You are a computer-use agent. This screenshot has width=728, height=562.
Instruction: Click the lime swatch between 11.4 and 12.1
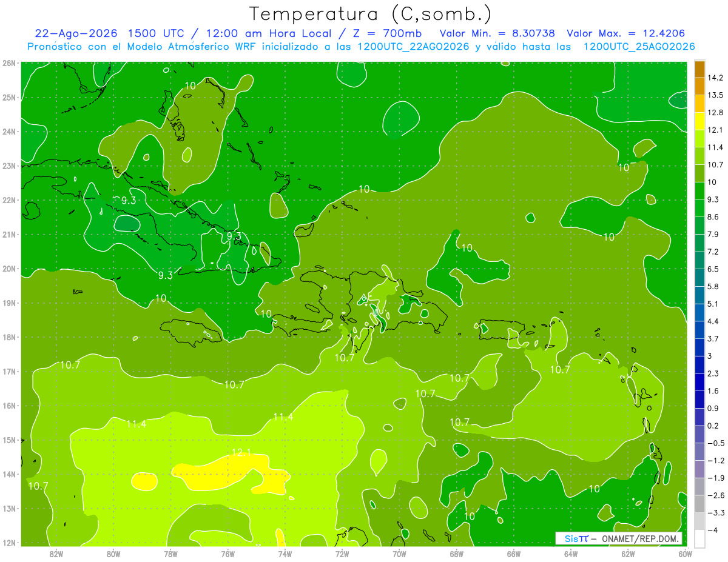[x=699, y=138]
